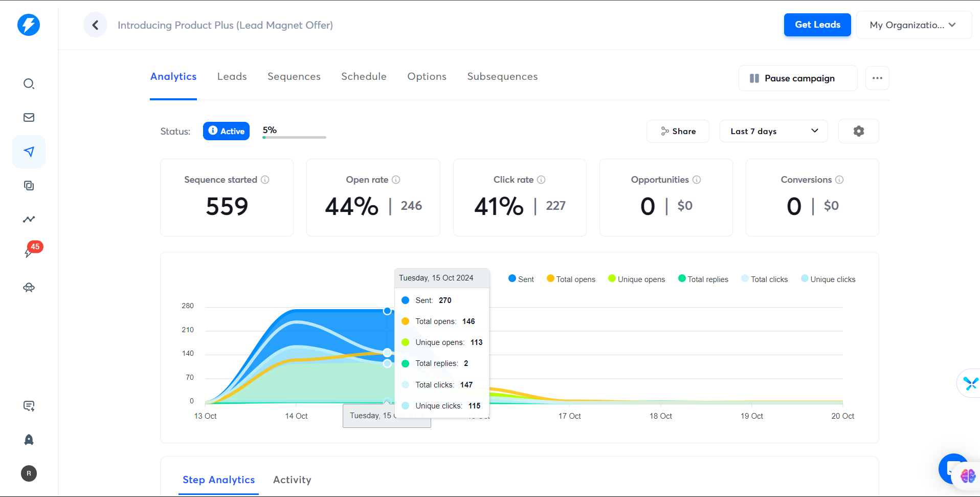The width and height of the screenshot is (980, 497).
Task: Click the 5% campaign progress bar
Action: [294, 137]
